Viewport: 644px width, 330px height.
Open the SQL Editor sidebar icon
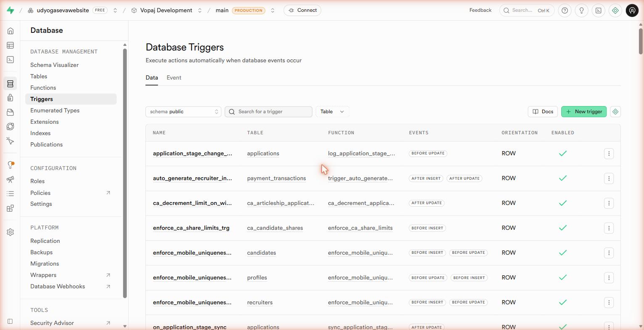pos(11,60)
